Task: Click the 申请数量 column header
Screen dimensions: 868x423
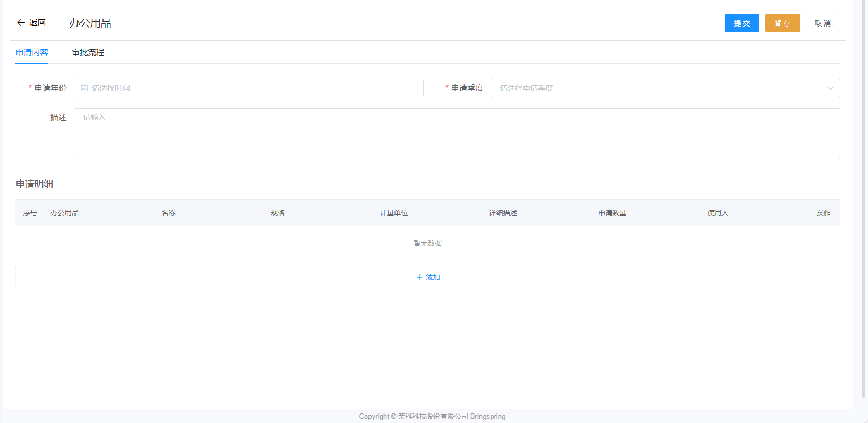Action: point(612,213)
